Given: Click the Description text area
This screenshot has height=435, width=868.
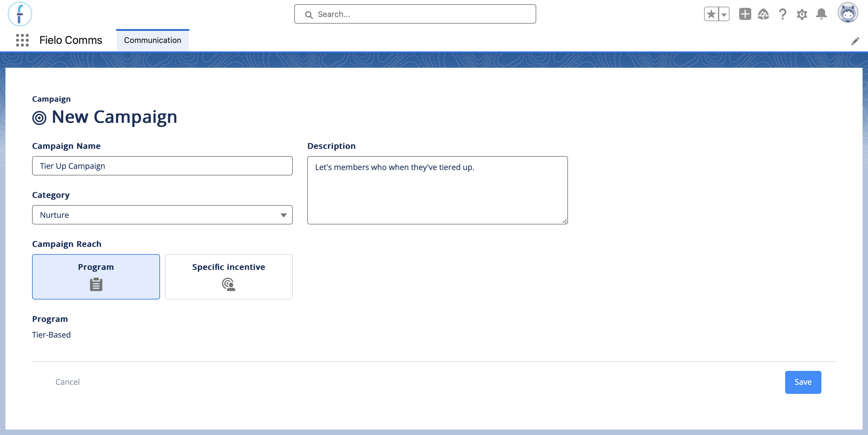Looking at the screenshot, I should [x=437, y=190].
